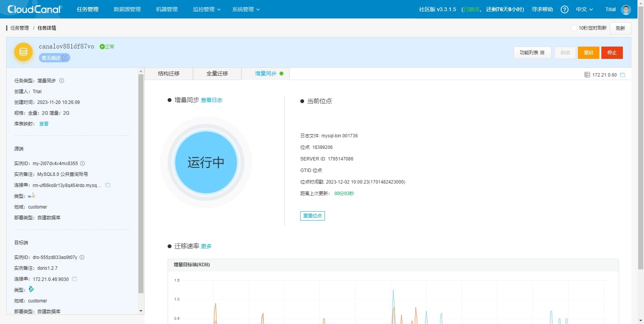Select the 增量同步 tab
The width and height of the screenshot is (644, 324).
(x=266, y=73)
